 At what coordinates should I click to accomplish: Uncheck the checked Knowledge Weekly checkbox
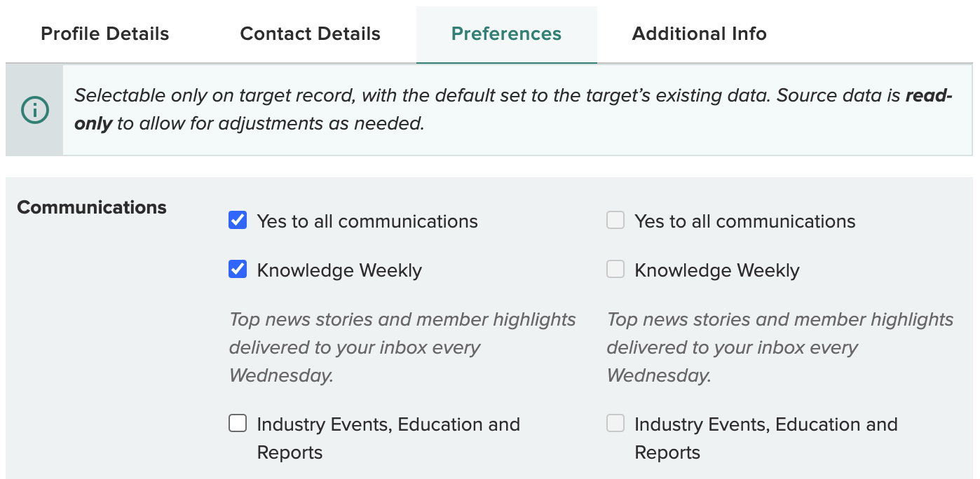click(x=238, y=270)
